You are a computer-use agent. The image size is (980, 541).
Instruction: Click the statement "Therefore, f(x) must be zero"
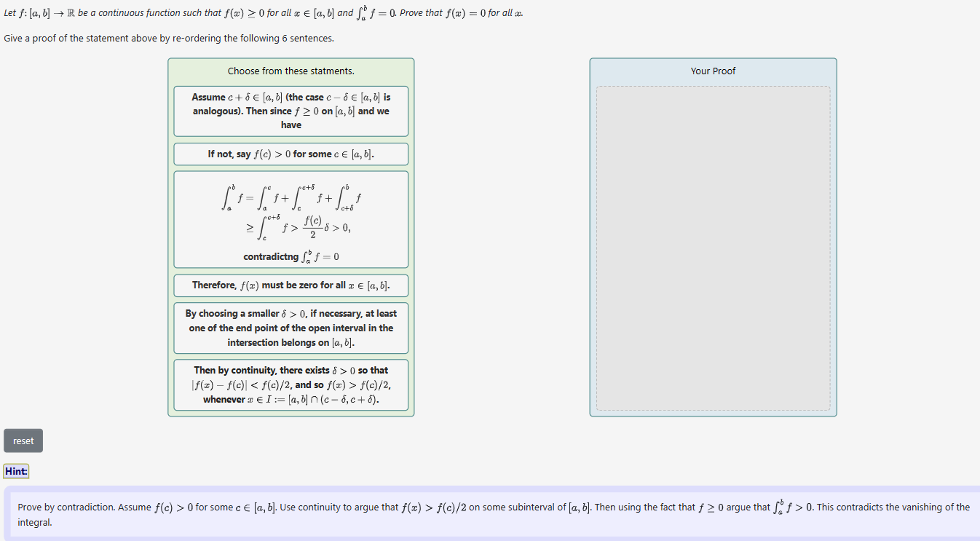291,285
